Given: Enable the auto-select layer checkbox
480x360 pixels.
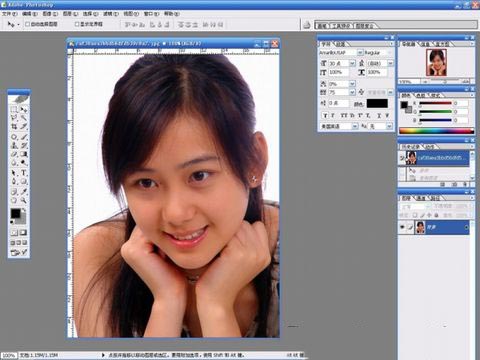Looking at the screenshot, I should click(x=27, y=24).
